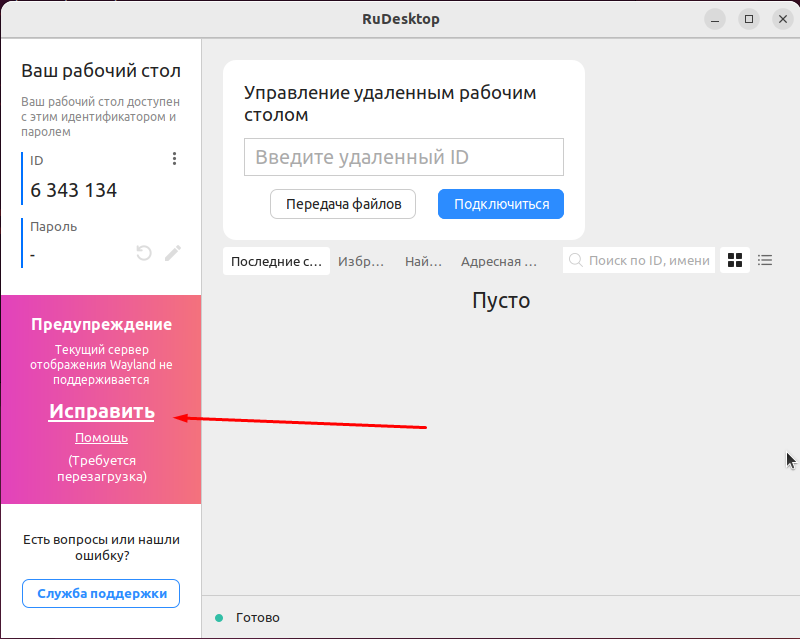Focus the 'Поиск по ID, имени' search field

[639, 260]
